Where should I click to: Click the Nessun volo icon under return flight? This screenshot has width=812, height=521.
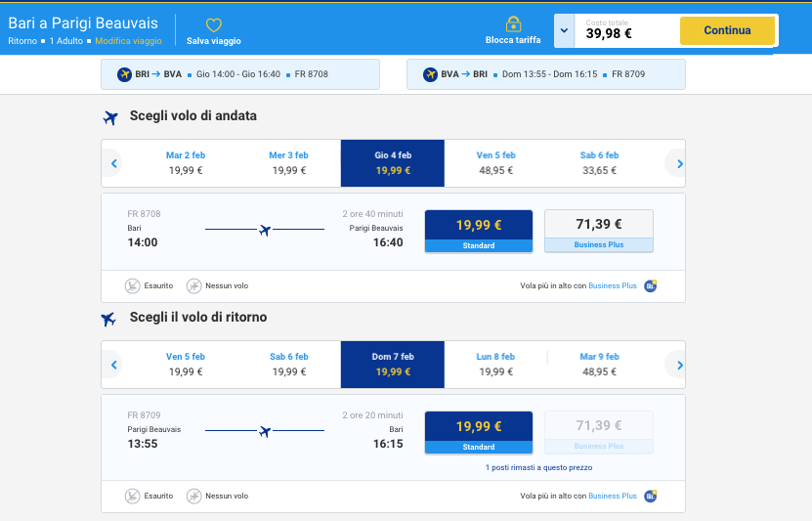tap(194, 496)
